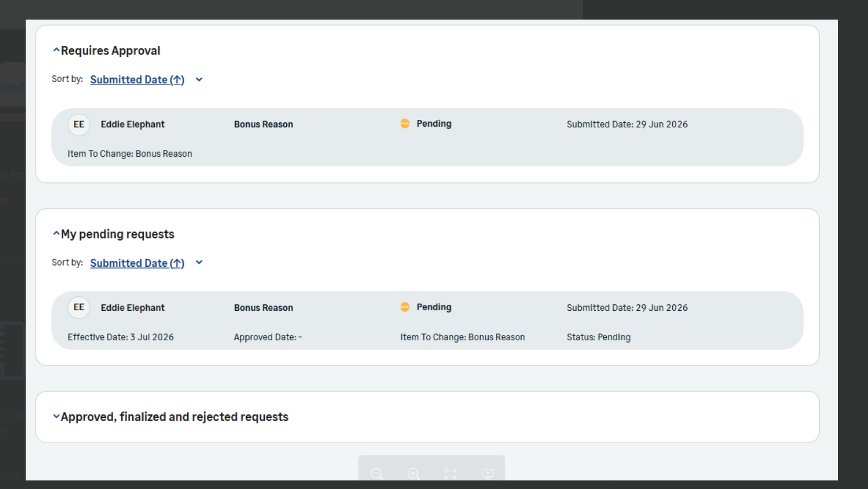Click EE avatar in Requires Approval row
868x489 pixels.
point(79,124)
